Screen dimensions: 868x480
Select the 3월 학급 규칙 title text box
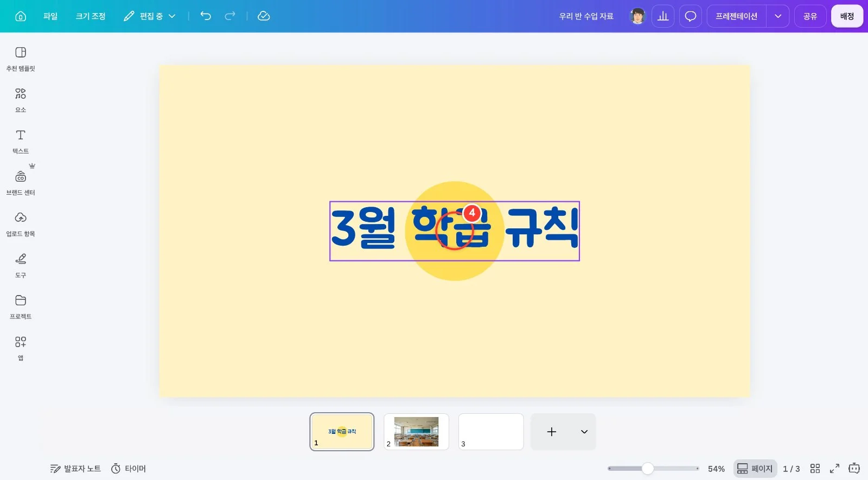(x=455, y=231)
